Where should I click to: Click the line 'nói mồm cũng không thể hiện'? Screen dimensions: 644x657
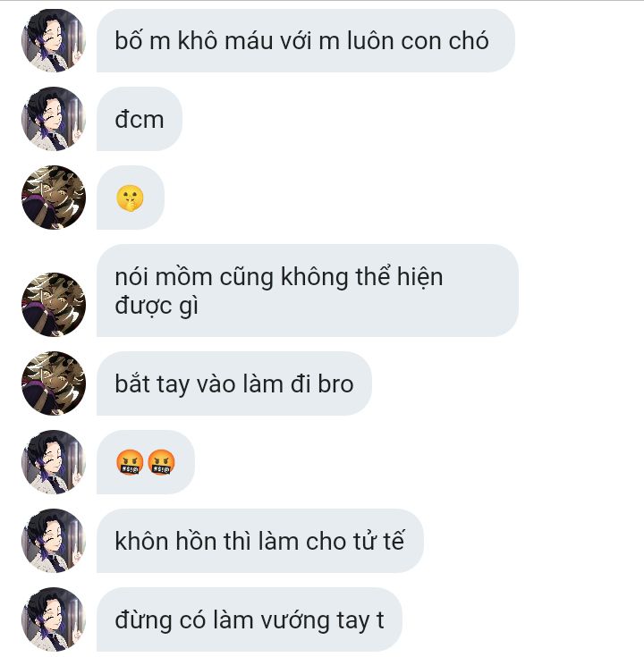pos(279,277)
